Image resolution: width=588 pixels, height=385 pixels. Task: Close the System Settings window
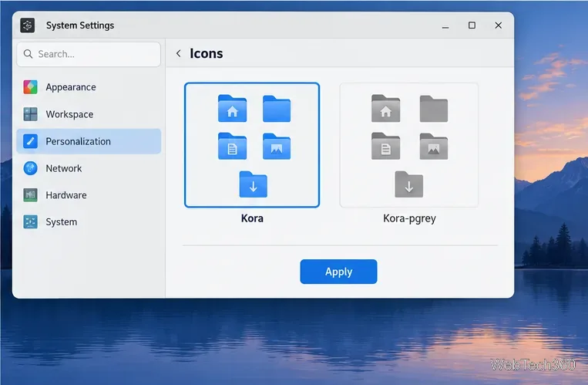[499, 25]
